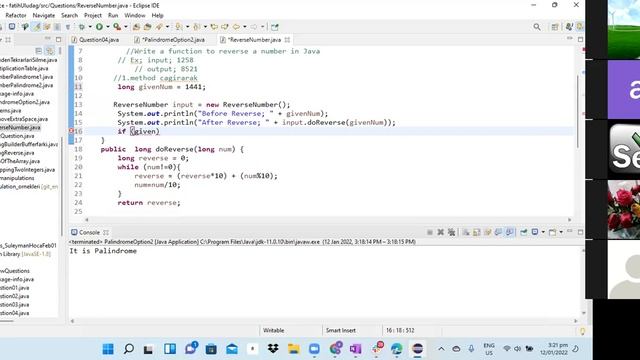The height and width of the screenshot is (360, 640).
Task: Select NumberPalindrome1.java in Package Explorer
Action: point(27,77)
